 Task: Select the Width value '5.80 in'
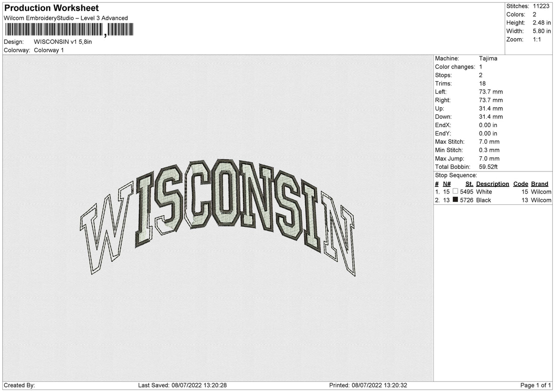[x=542, y=31]
